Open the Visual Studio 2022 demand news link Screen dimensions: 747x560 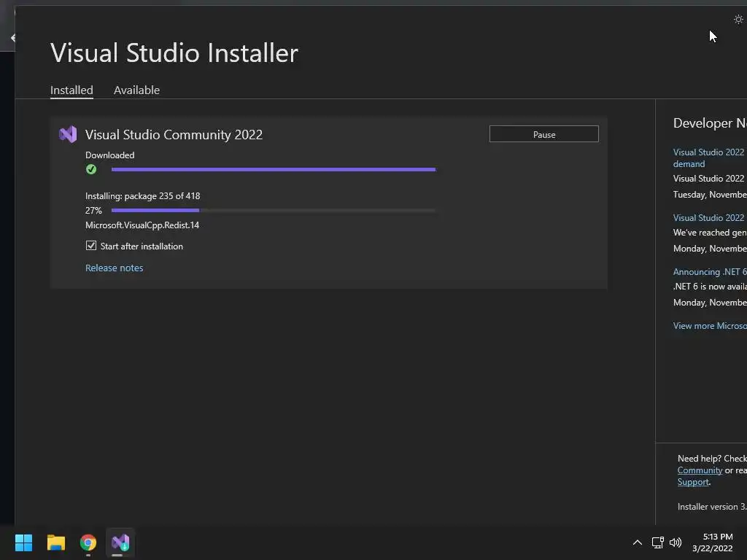point(710,158)
